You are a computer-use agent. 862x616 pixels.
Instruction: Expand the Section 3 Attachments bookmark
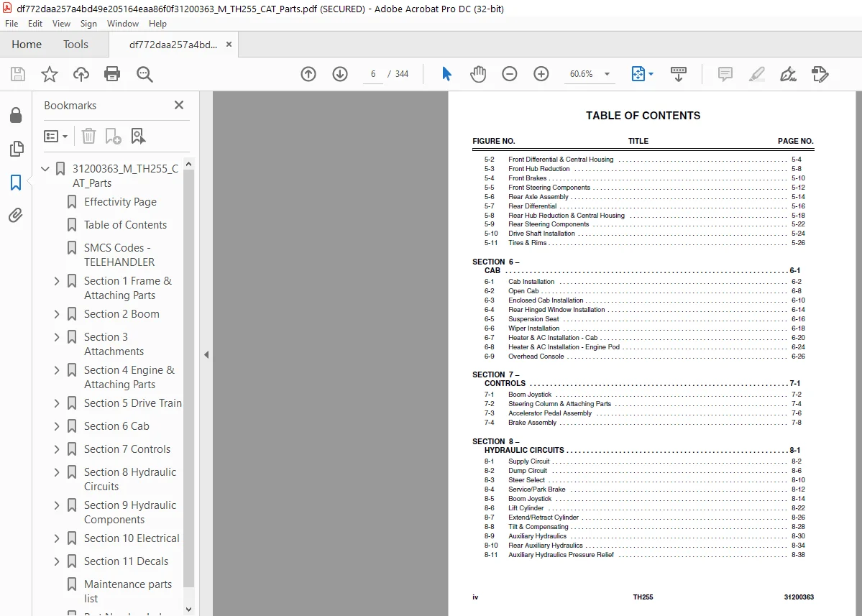click(x=57, y=337)
